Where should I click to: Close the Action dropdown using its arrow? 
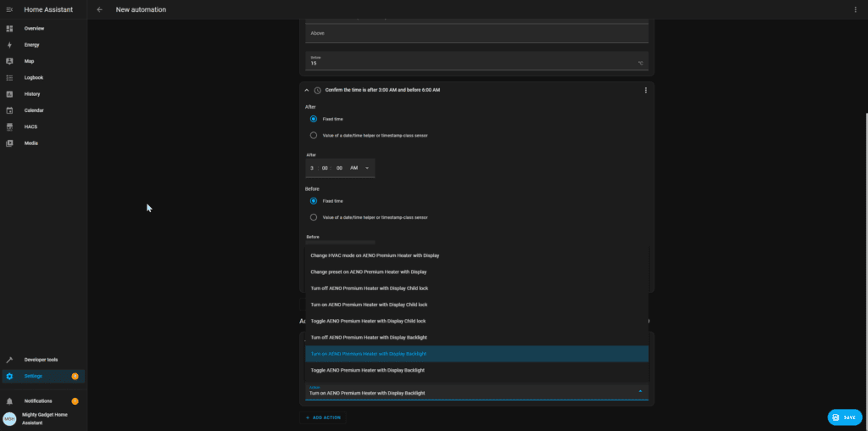pyautogui.click(x=640, y=391)
